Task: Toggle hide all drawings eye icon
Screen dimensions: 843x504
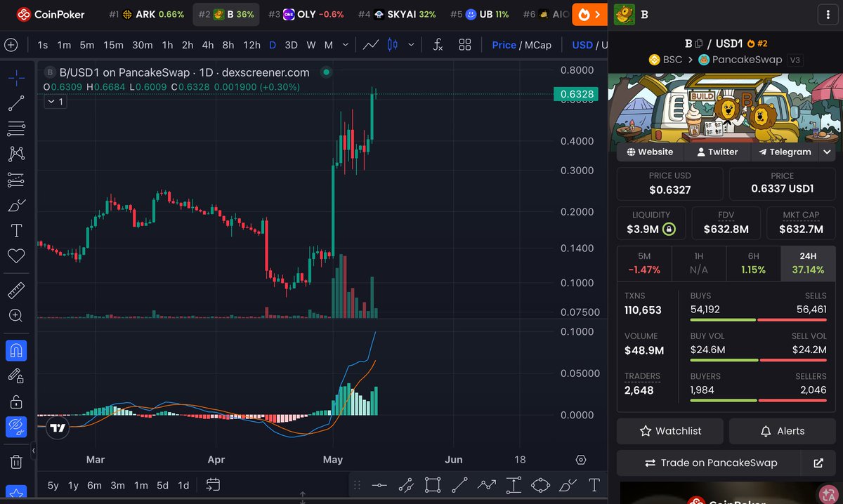Action: coord(16,427)
